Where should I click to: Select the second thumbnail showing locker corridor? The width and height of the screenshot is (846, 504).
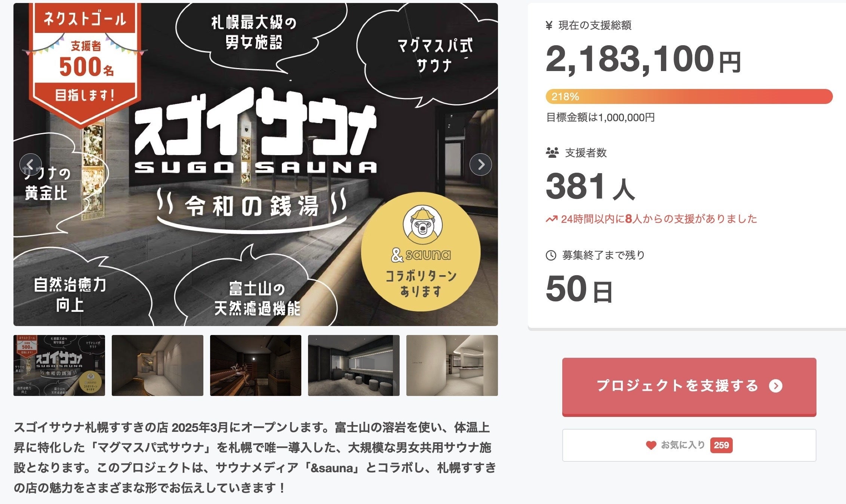point(157,365)
